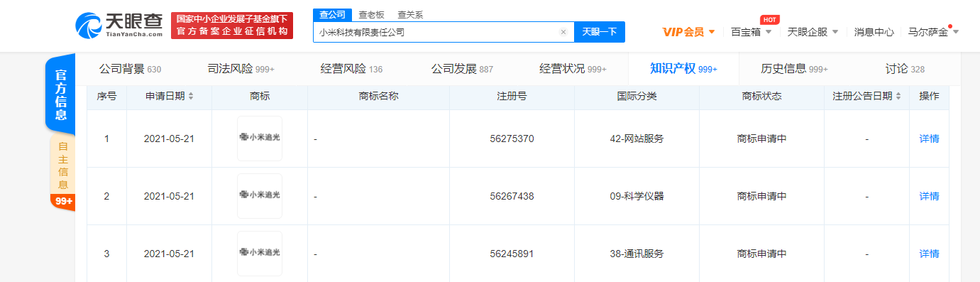The image size is (980, 282).
Task: Click the 天眼一下 search button
Action: 600,32
